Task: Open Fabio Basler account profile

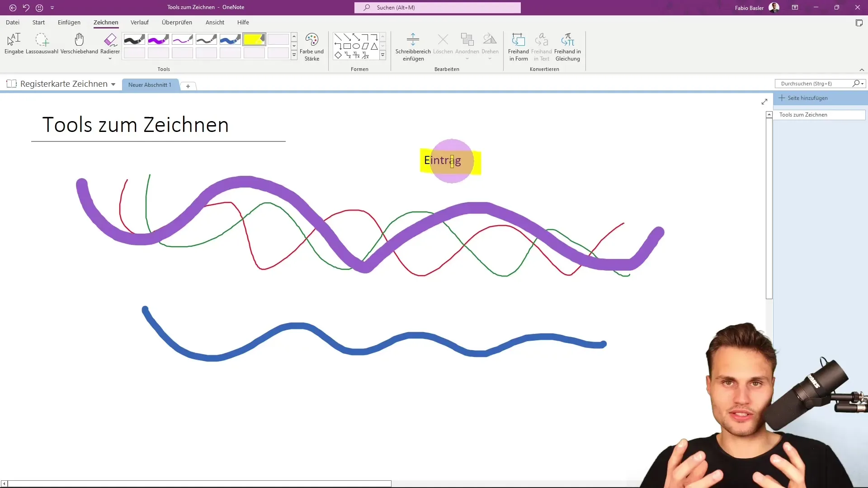Action: click(x=757, y=8)
